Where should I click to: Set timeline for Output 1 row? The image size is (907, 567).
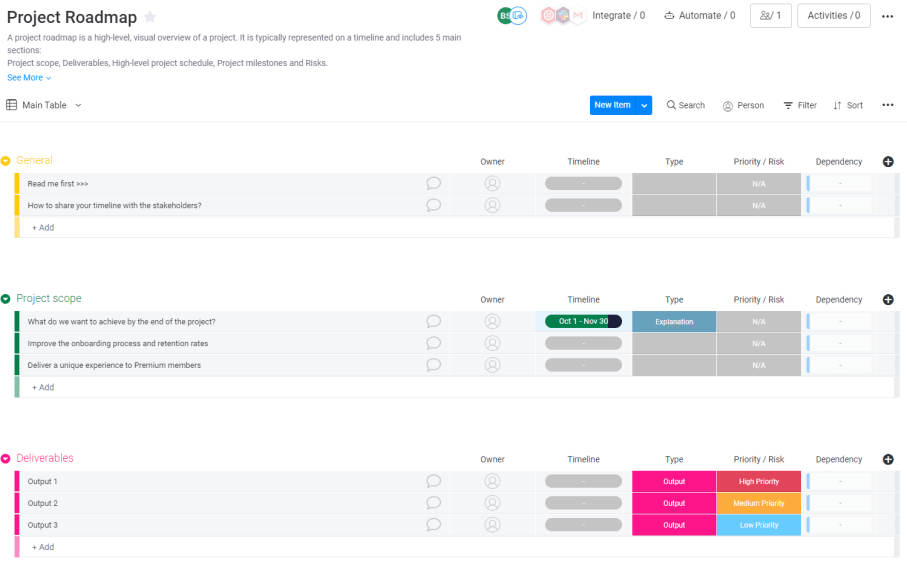coord(583,481)
